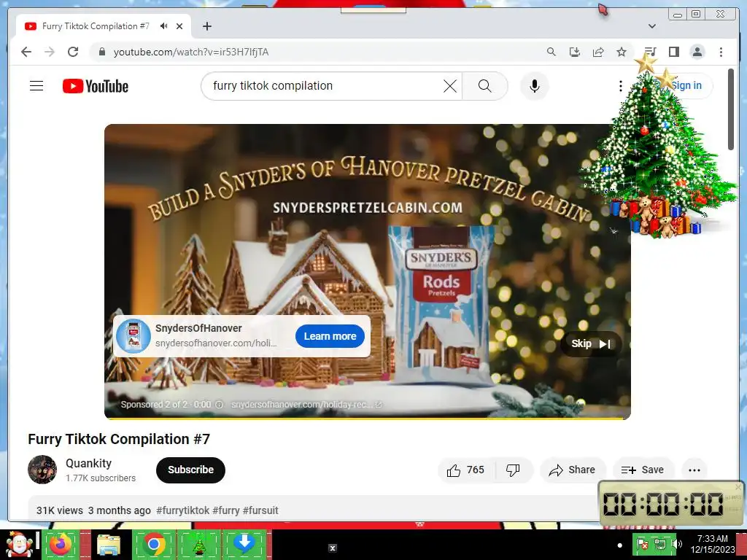
Task: Start voice search with the microphone icon
Action: [535, 86]
